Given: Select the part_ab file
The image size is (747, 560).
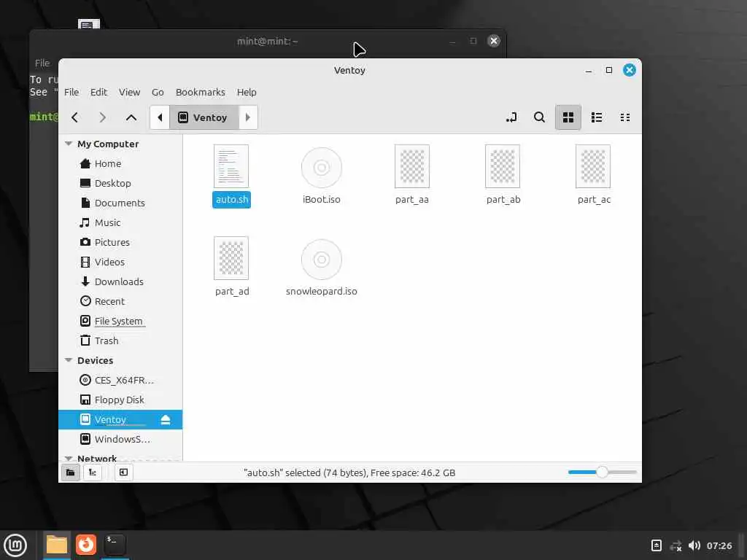Looking at the screenshot, I should [x=503, y=176].
